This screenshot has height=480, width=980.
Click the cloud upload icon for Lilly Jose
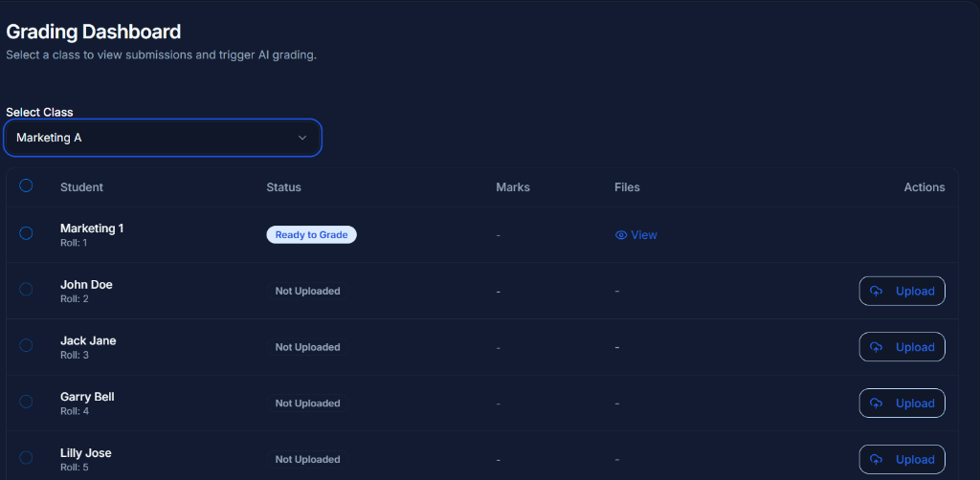876,460
